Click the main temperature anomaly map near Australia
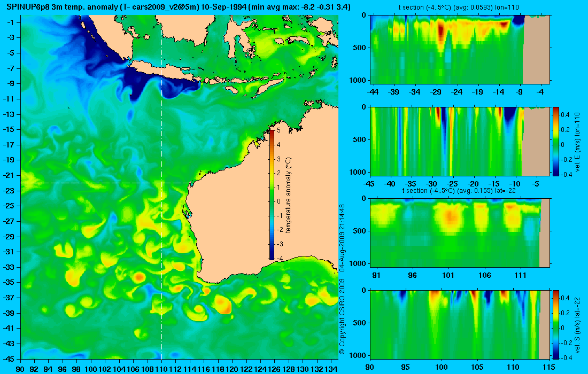 tap(180, 187)
